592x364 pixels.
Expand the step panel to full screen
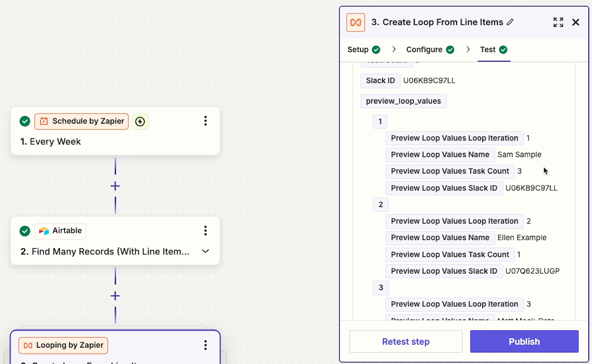558,22
